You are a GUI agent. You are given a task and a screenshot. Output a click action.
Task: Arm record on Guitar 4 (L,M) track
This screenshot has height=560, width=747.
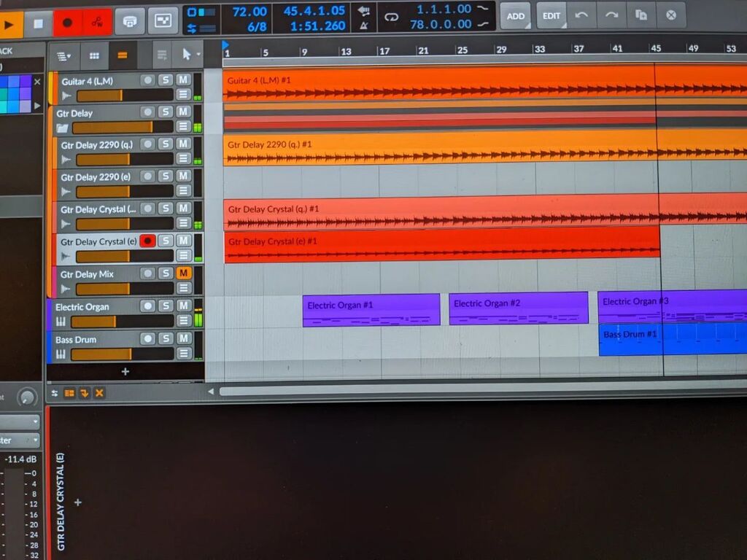[x=147, y=80]
